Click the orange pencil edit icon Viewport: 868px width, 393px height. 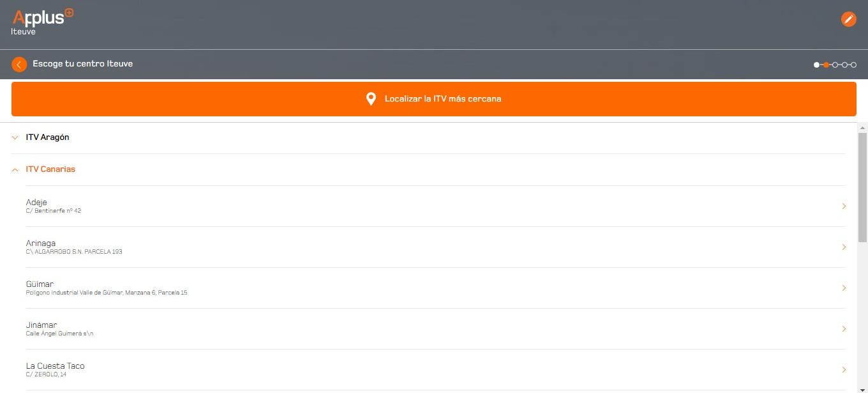click(848, 19)
